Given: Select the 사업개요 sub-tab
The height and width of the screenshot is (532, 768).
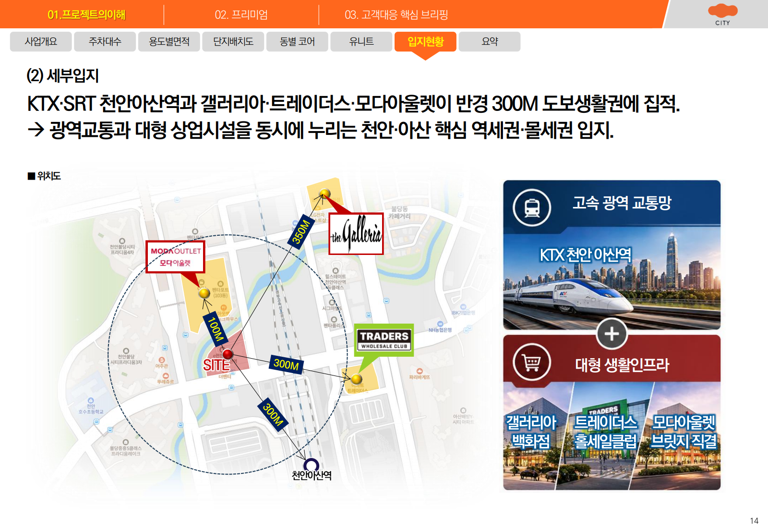Looking at the screenshot, I should click(x=41, y=42).
